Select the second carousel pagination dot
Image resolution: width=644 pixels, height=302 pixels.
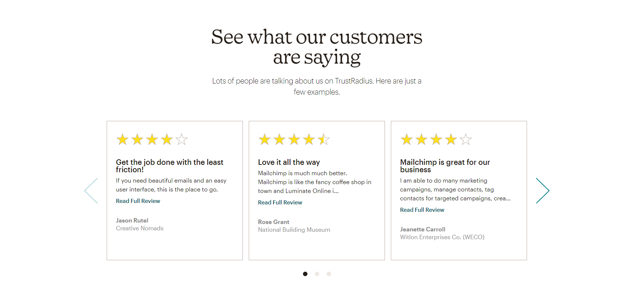(317, 274)
